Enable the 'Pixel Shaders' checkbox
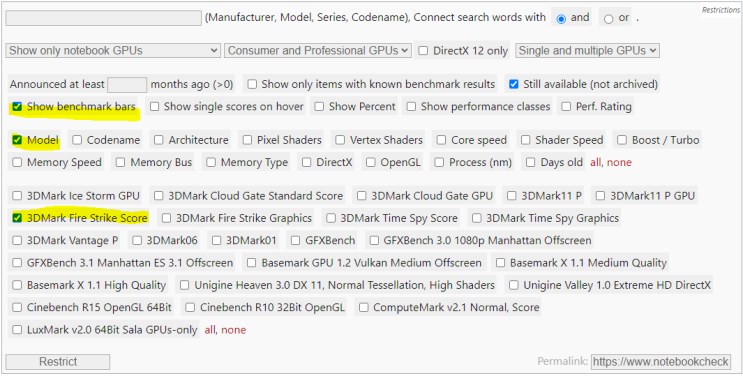The height and width of the screenshot is (376, 743). point(247,140)
